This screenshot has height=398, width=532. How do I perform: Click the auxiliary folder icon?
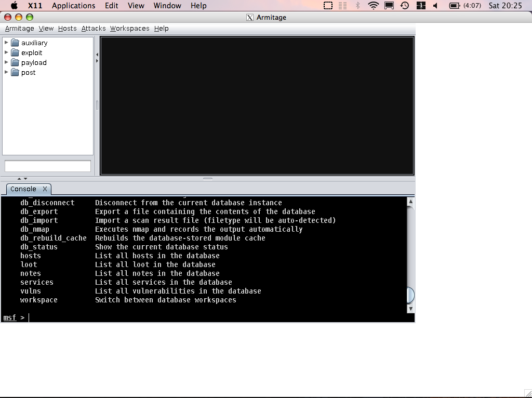15,43
